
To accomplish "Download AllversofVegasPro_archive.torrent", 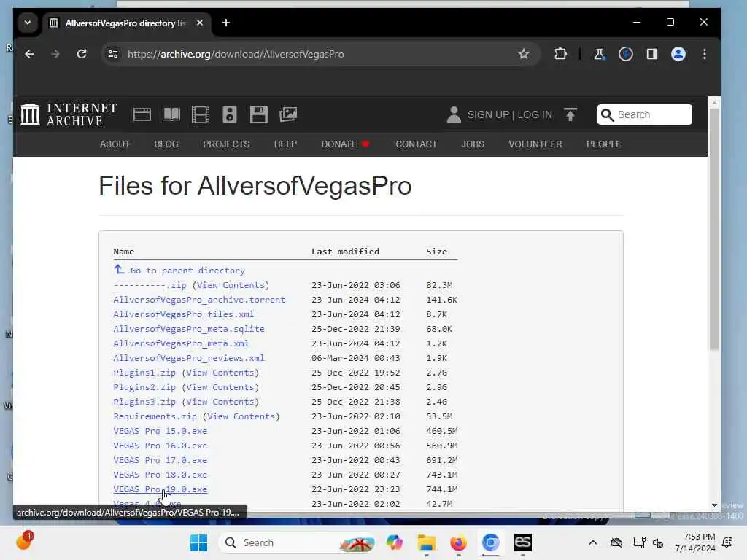I will point(199,300).
